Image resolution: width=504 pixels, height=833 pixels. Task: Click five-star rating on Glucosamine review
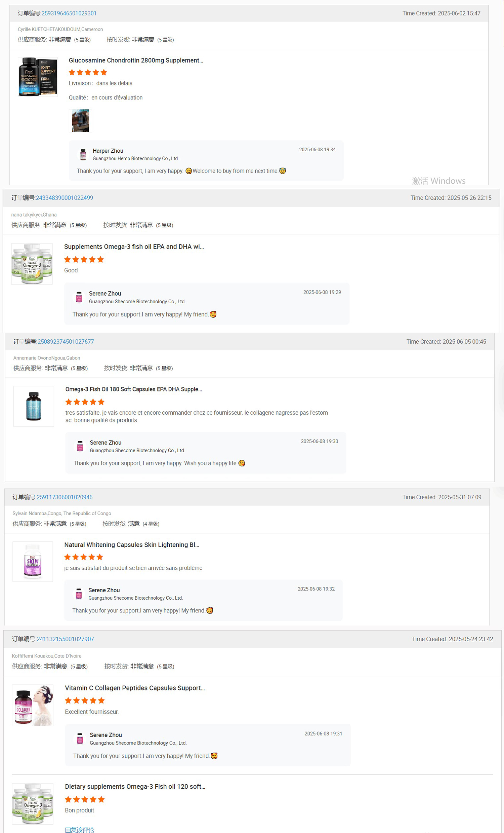87,72
